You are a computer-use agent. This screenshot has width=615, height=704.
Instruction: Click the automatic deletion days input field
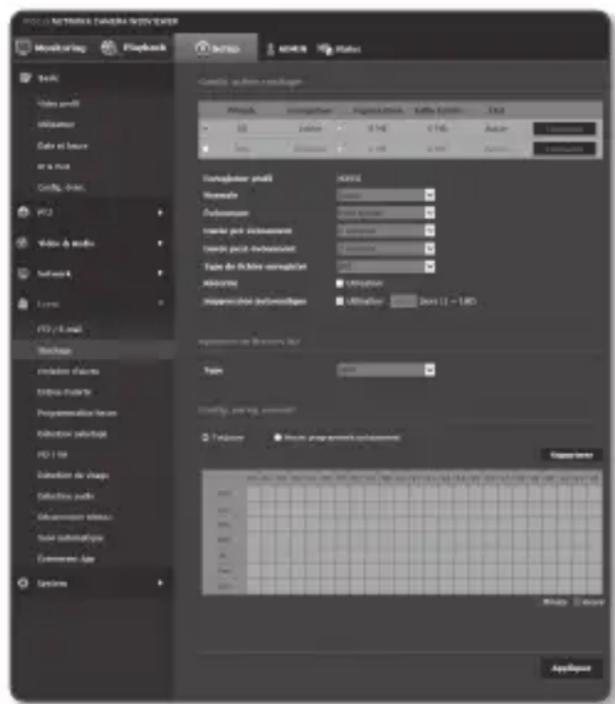click(402, 299)
